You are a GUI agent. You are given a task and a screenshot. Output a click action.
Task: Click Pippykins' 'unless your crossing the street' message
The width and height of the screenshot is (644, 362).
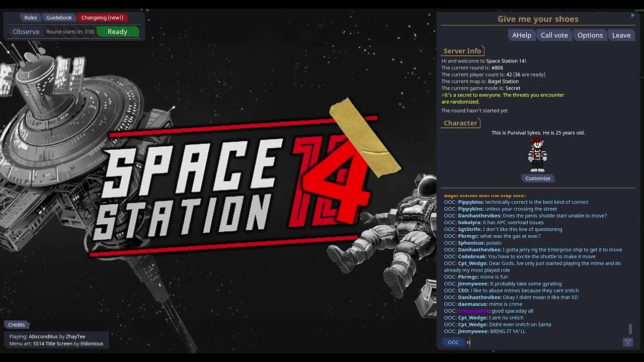pos(500,209)
